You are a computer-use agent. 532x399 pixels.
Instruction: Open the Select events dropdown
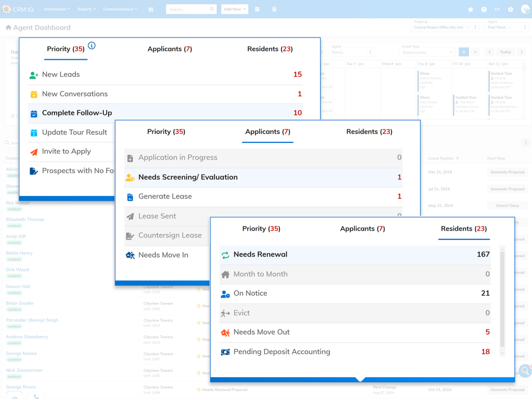(427, 52)
